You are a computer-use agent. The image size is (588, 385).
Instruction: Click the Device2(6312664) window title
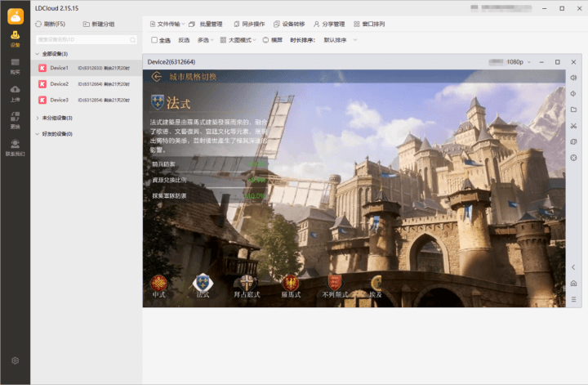pyautogui.click(x=171, y=62)
